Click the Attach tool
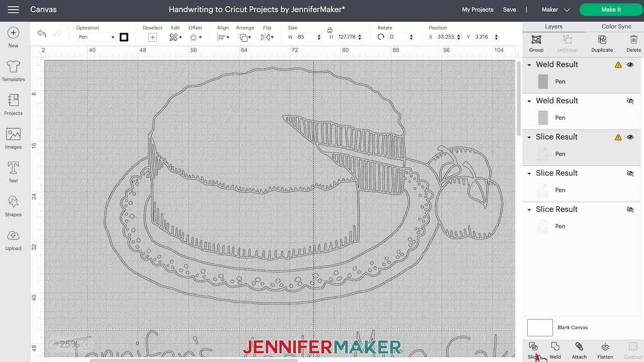The width and height of the screenshot is (644, 362). coord(579,350)
